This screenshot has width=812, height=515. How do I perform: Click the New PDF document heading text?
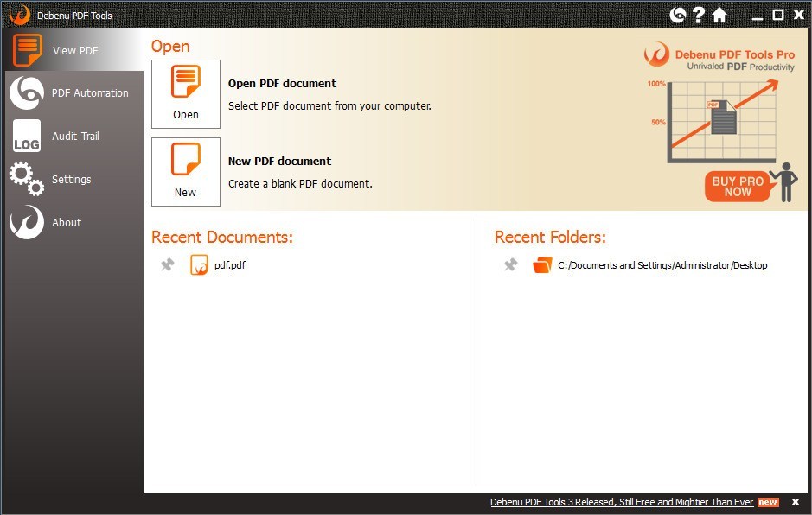[279, 161]
